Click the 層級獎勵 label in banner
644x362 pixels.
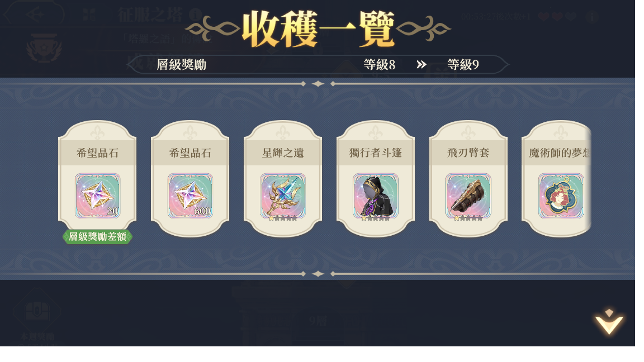coord(182,64)
